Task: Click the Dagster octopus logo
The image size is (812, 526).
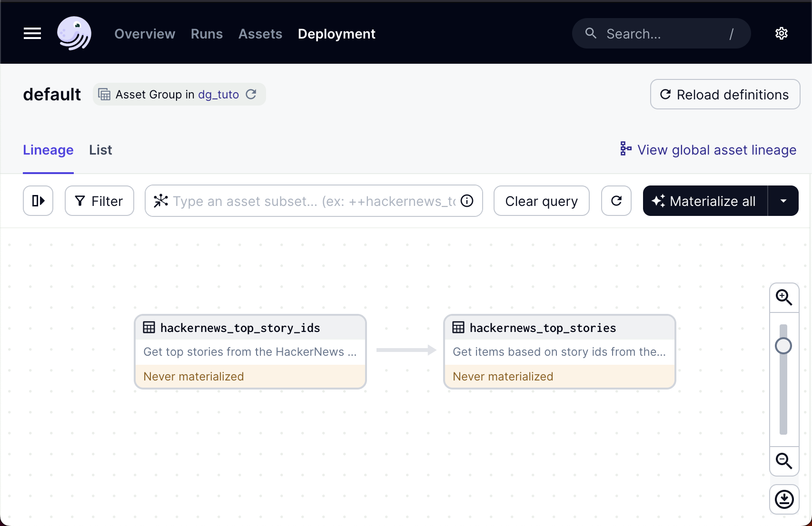Action: tap(74, 33)
